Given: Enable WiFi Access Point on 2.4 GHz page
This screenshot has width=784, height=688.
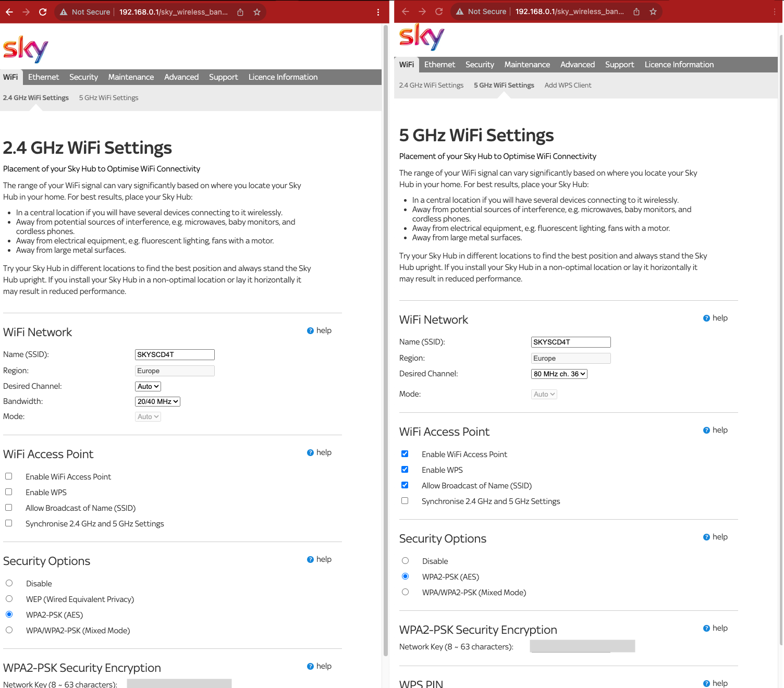Looking at the screenshot, I should point(9,476).
